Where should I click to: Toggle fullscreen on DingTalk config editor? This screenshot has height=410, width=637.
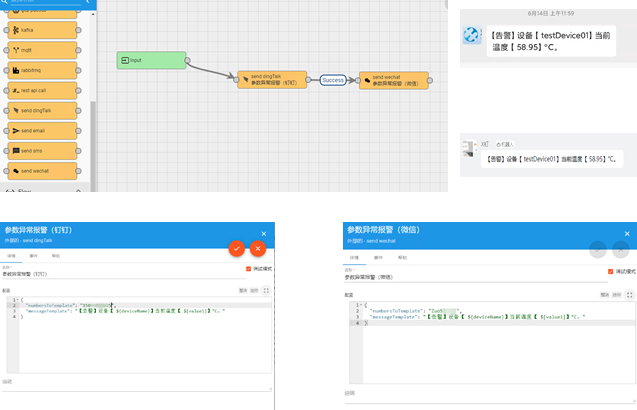[x=267, y=290]
